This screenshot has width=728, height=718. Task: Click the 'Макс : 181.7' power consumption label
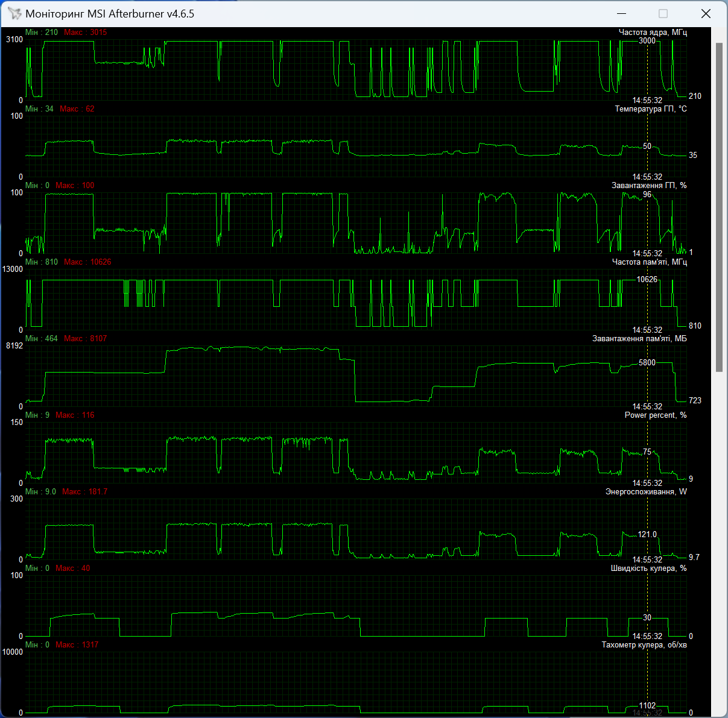coord(84,492)
